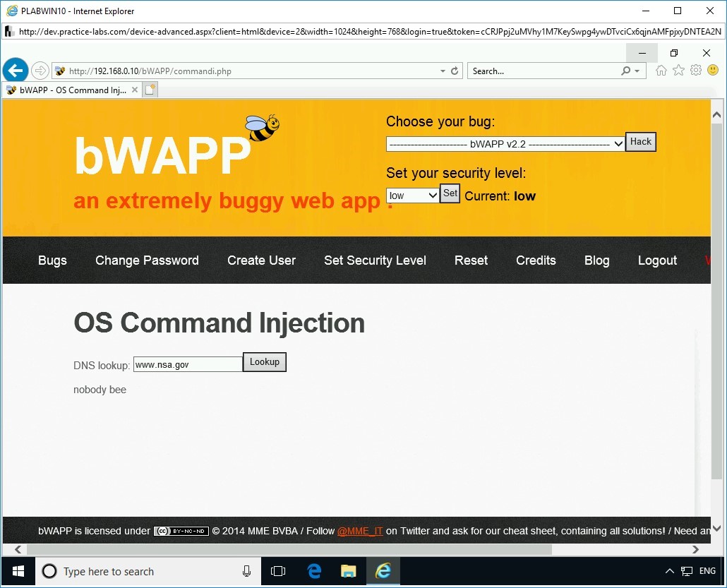The height and width of the screenshot is (588, 727).
Task: Open the bWAPP v2.2 bug selection dropdown
Action: tap(505, 144)
